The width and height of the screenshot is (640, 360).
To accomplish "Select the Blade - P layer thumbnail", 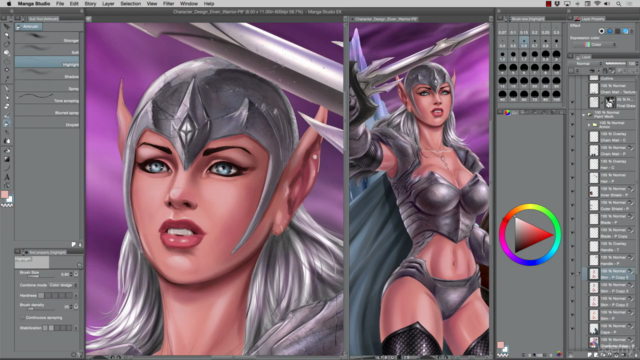I will [594, 219].
